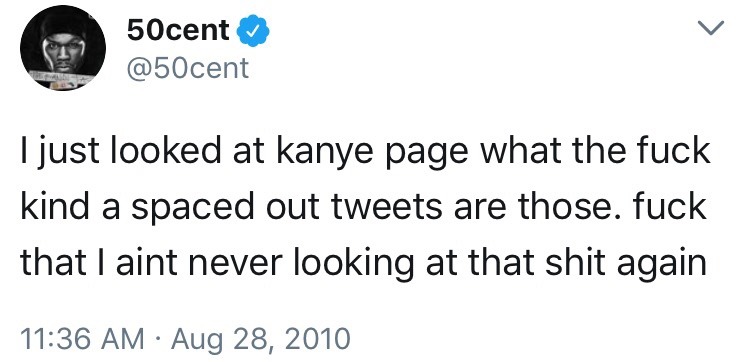Click the blue verified badge
Viewport: 750px width, 362px height.
coord(254,31)
